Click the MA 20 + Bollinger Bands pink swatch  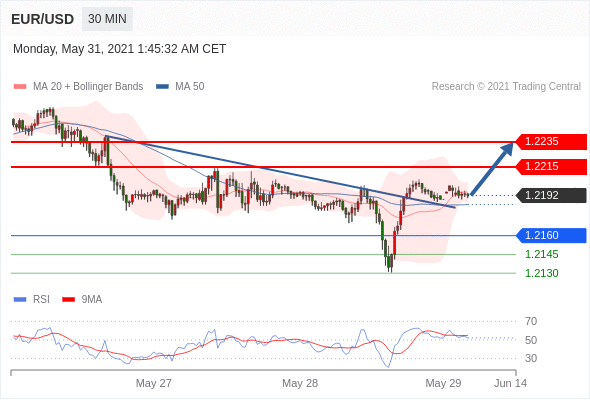20,87
